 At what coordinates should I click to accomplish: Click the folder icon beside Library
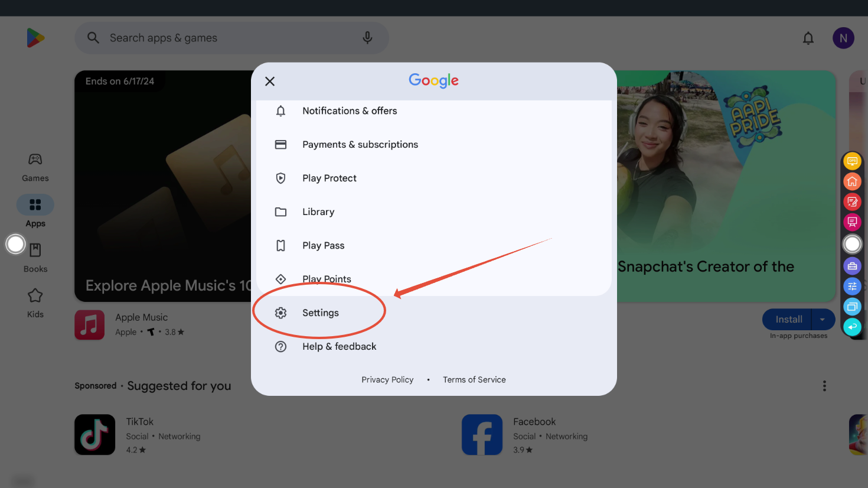[281, 212]
